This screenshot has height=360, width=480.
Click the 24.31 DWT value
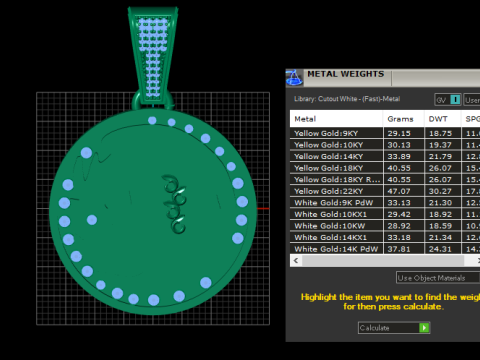coord(440,249)
